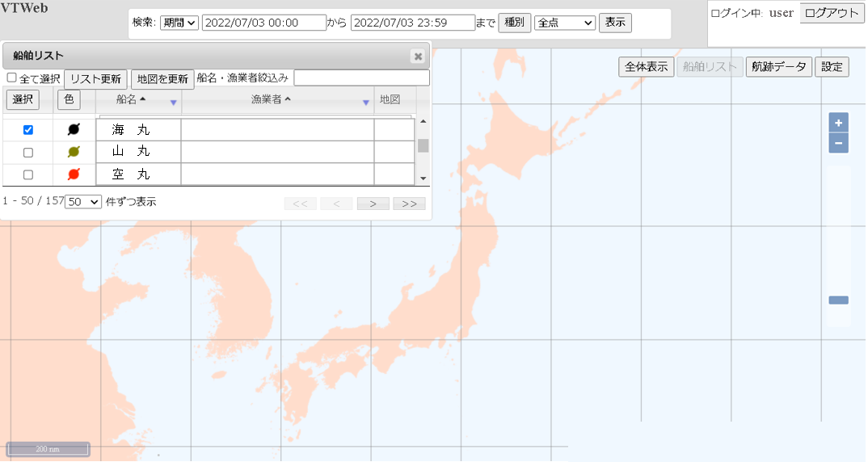Screen dimensions: 868x462
Task: Click the black ship icon for 海丸
Action: (x=74, y=129)
